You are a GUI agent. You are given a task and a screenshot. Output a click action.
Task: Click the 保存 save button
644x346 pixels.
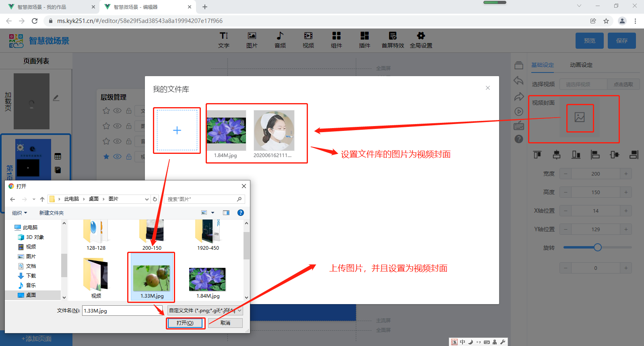click(621, 41)
